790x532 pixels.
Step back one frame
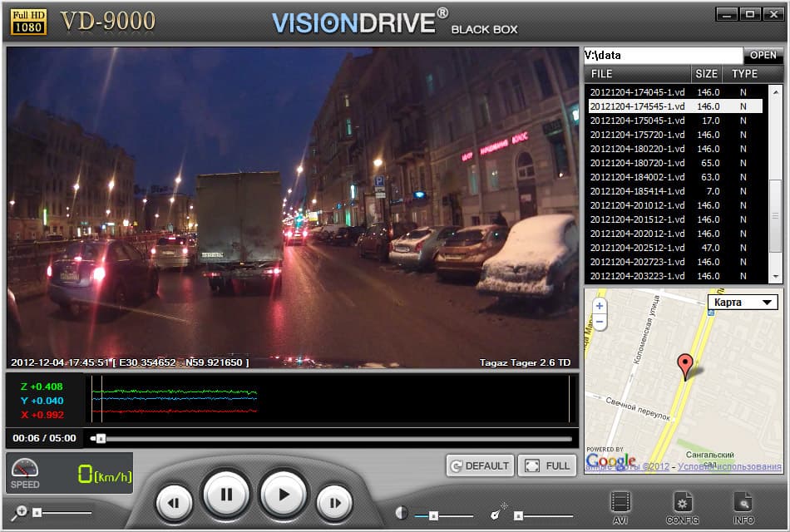click(x=174, y=503)
